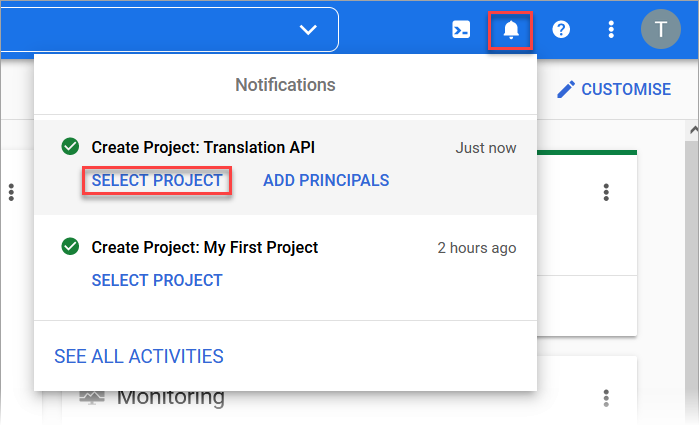Open the left-edge card three-dot menu
This screenshot has height=426, width=699.
11,192
